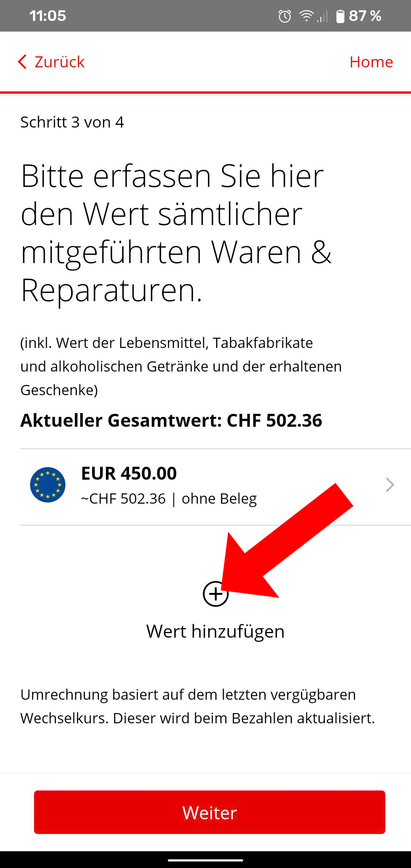This screenshot has width=411, height=868.
Task: Open the EUR 450.00 value entry
Action: coord(215,487)
